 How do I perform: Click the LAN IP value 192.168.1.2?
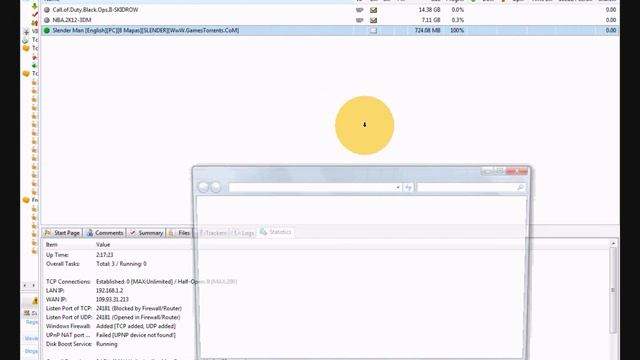[x=109, y=291]
